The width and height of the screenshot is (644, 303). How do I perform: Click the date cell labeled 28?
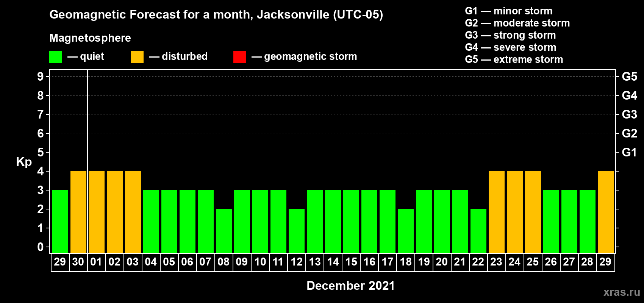click(588, 262)
